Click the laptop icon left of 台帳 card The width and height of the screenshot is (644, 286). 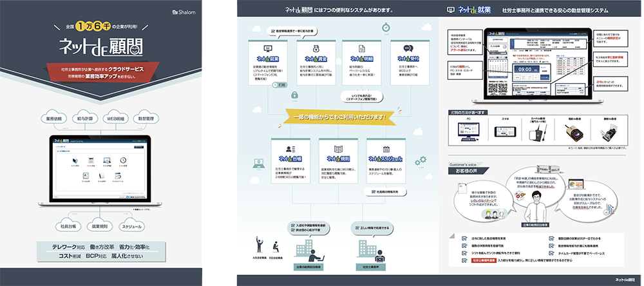258,164
